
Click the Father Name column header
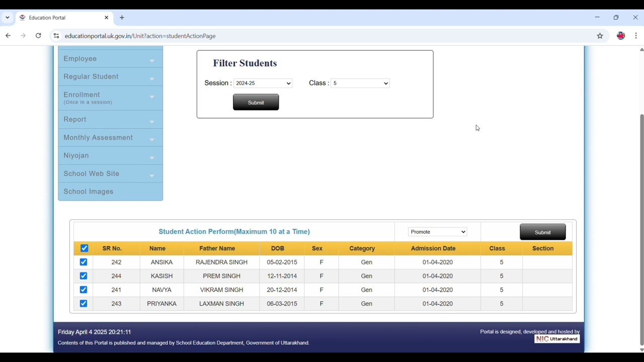pos(217,248)
